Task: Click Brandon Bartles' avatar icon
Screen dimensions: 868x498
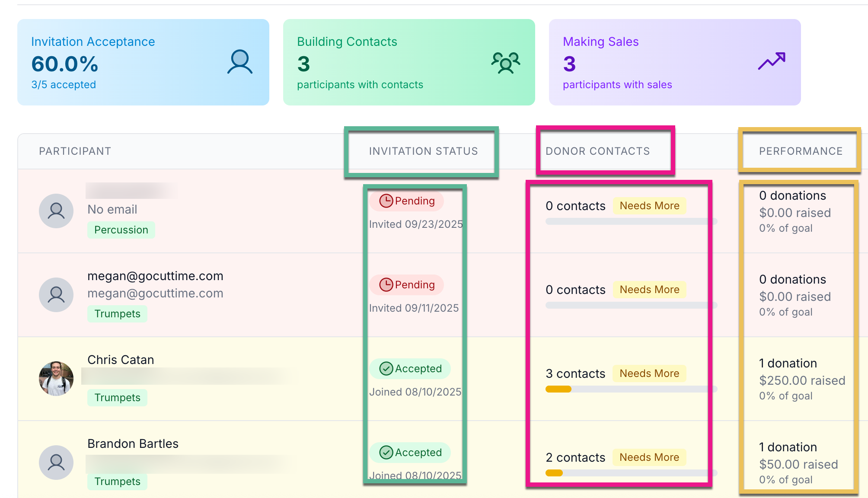Action: 56,463
